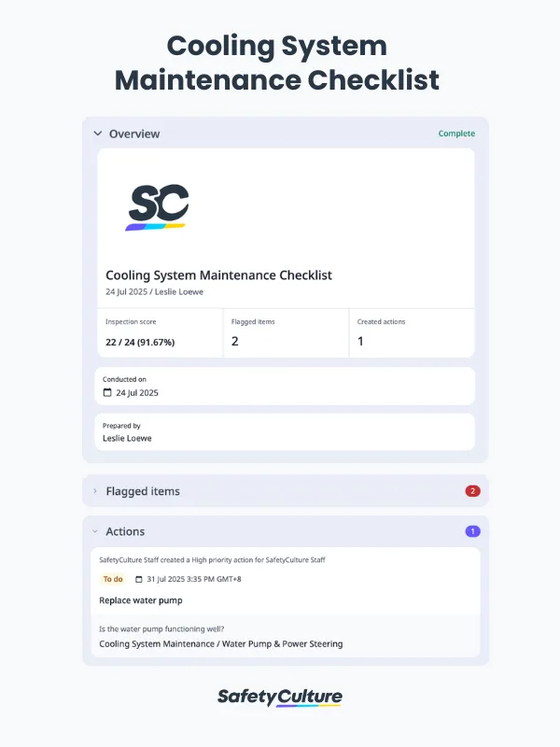
Task: Click the SafetyCulture footer logo
Action: tap(280, 697)
